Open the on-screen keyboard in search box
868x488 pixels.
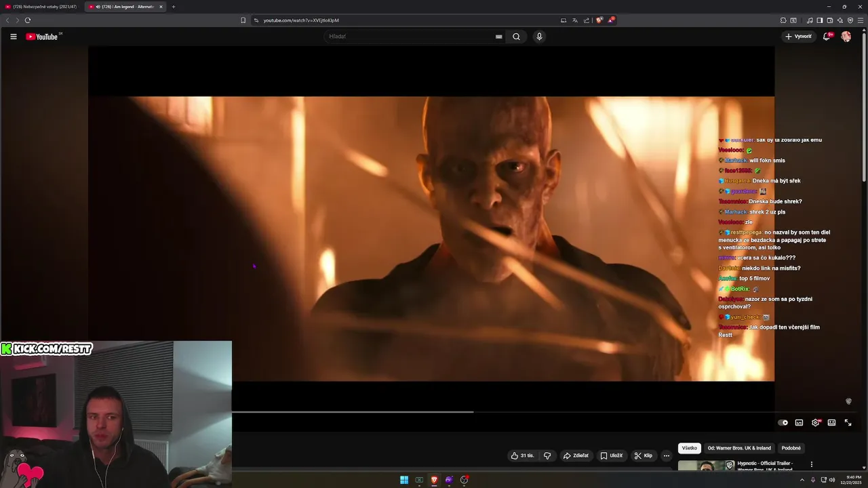(x=499, y=37)
